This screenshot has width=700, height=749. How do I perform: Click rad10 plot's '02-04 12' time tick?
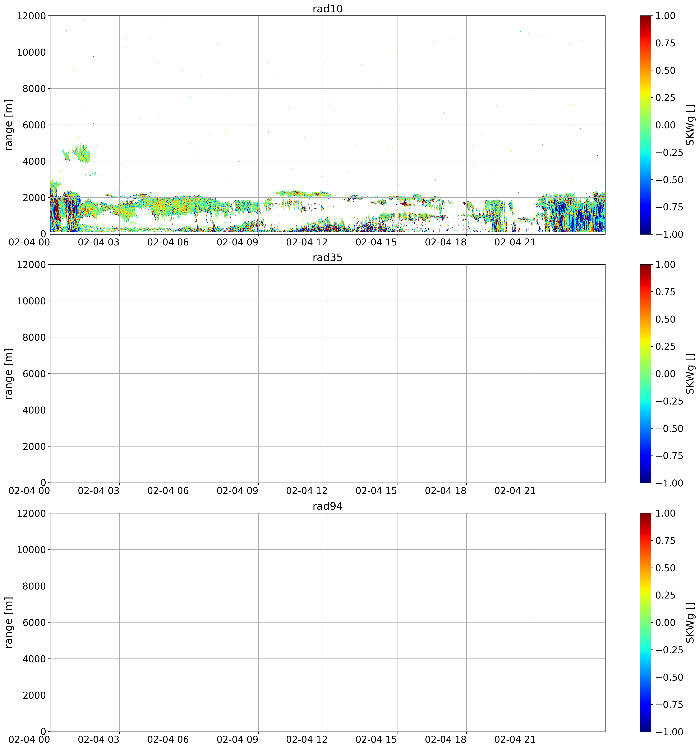click(x=307, y=242)
